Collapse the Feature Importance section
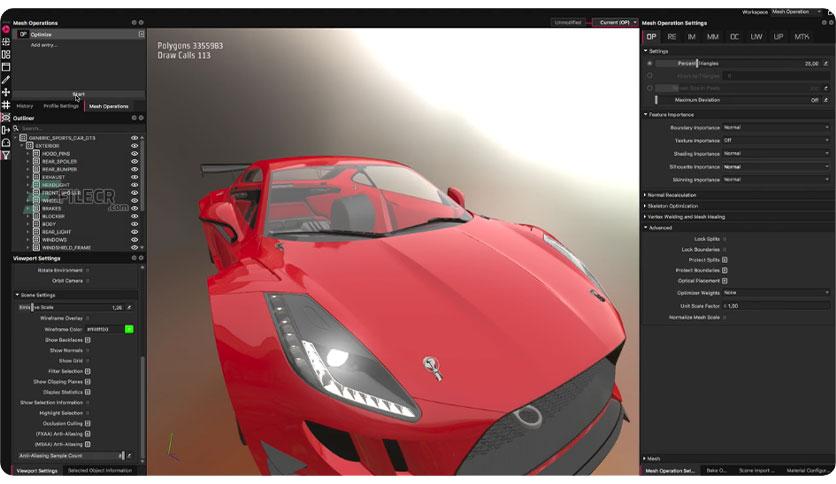The image size is (836, 484). click(x=669, y=115)
